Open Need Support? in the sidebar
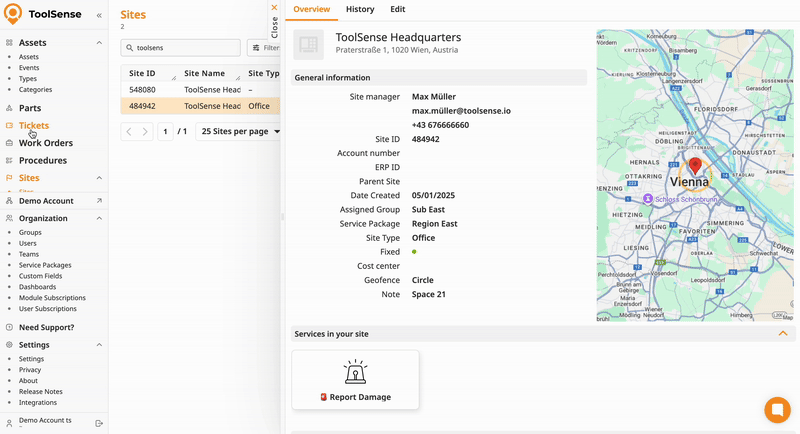800x434 pixels. coord(46,327)
